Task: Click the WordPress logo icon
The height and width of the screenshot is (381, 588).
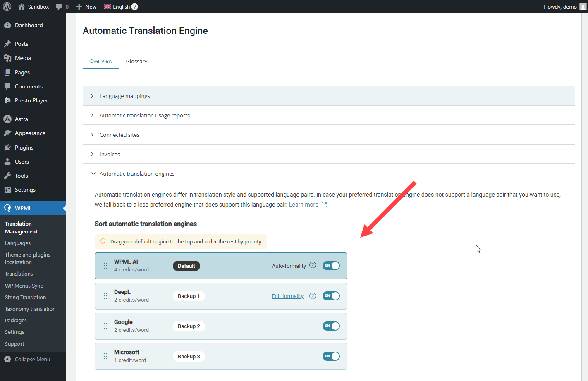Action: tap(7, 7)
